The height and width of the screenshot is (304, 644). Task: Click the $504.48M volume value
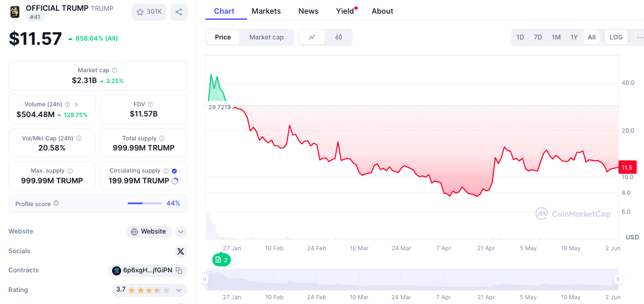(x=35, y=115)
